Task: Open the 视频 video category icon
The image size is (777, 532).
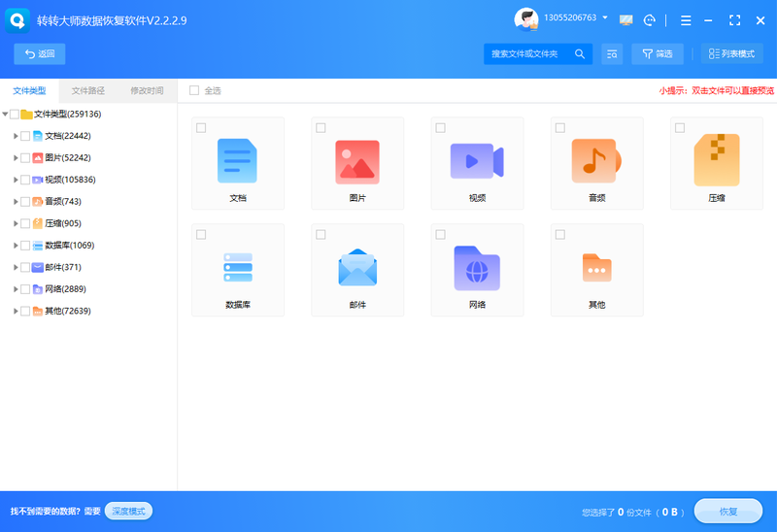Action: (x=477, y=161)
